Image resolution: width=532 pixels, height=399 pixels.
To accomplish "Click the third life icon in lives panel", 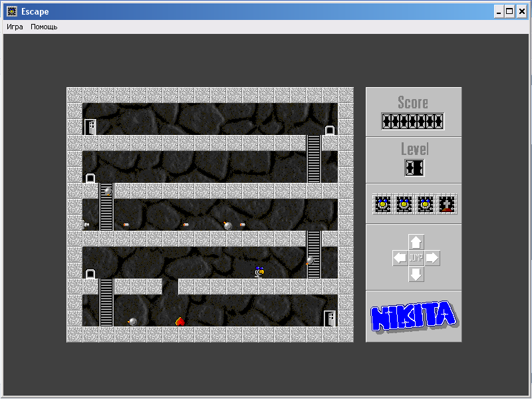I will click(425, 204).
